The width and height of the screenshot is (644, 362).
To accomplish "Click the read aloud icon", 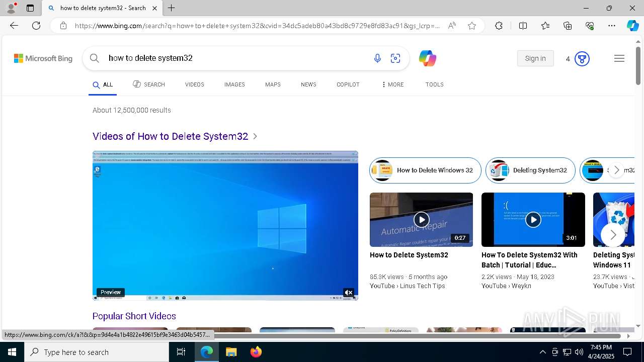I will pyautogui.click(x=452, y=26).
